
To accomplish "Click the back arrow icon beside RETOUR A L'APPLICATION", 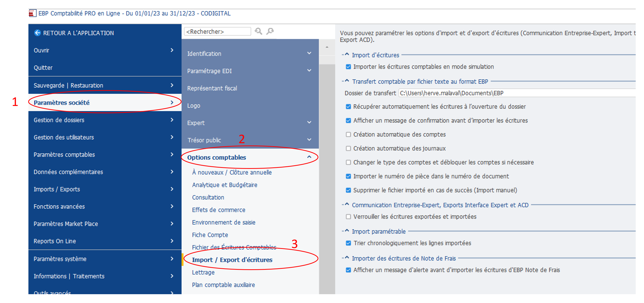I will tap(37, 33).
